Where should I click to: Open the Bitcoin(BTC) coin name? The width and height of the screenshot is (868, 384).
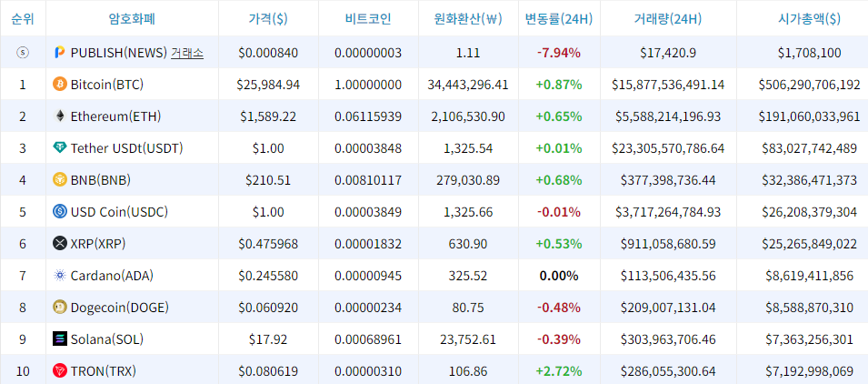[x=107, y=85]
